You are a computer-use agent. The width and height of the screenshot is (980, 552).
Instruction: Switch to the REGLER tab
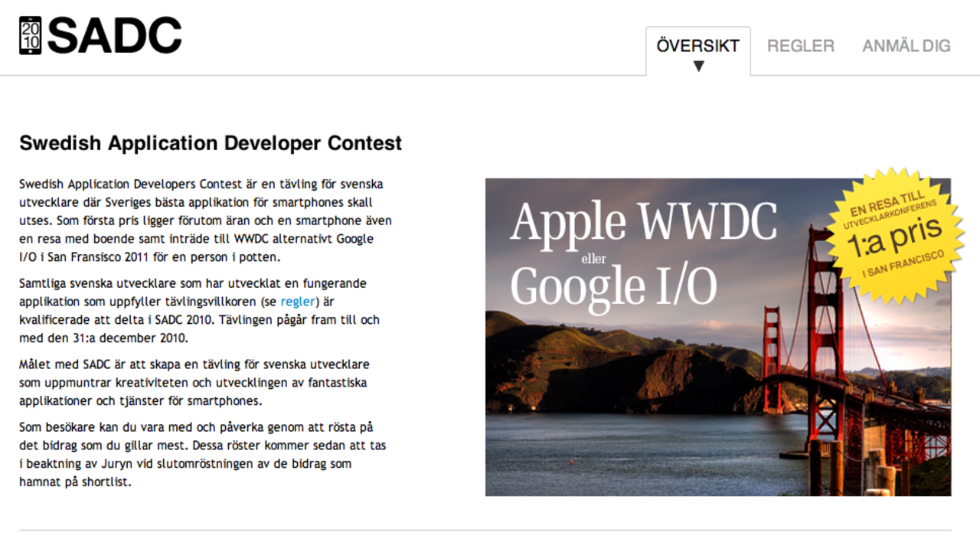[801, 46]
